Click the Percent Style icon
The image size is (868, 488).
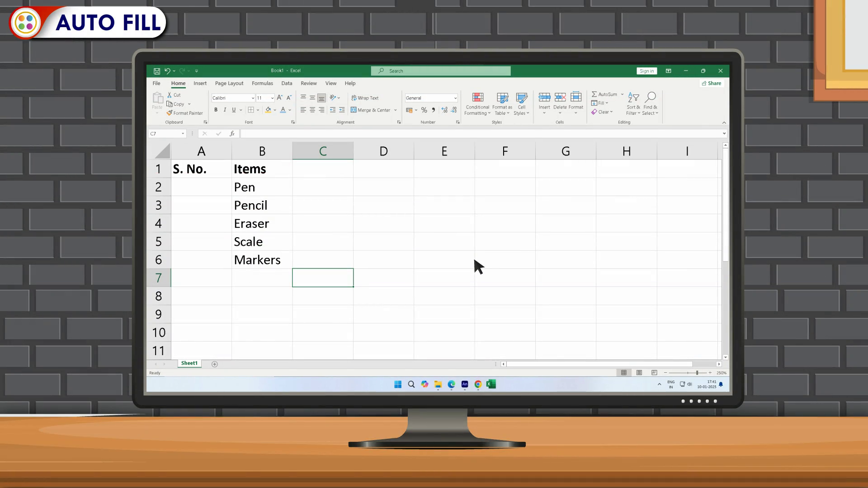pos(424,110)
